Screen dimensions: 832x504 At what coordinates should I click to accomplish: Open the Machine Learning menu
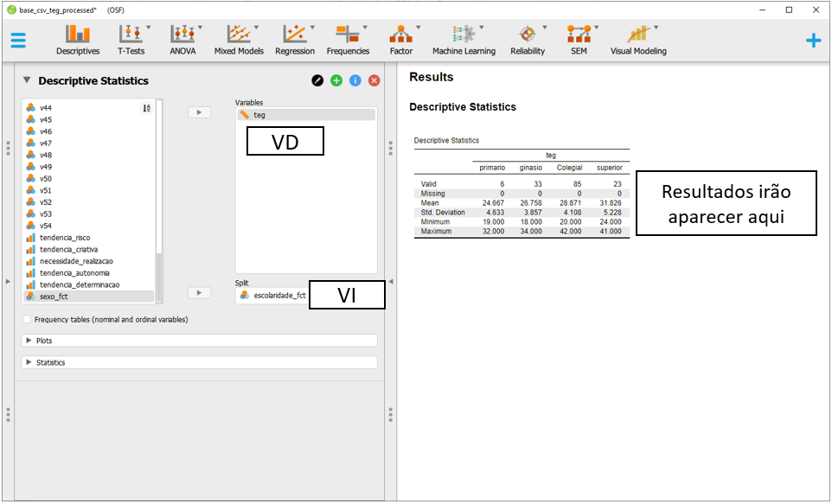(464, 40)
